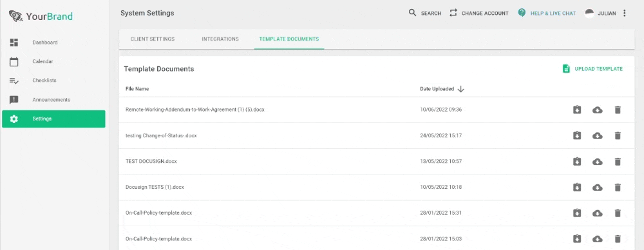Open the Calendar sidebar item

click(53, 61)
